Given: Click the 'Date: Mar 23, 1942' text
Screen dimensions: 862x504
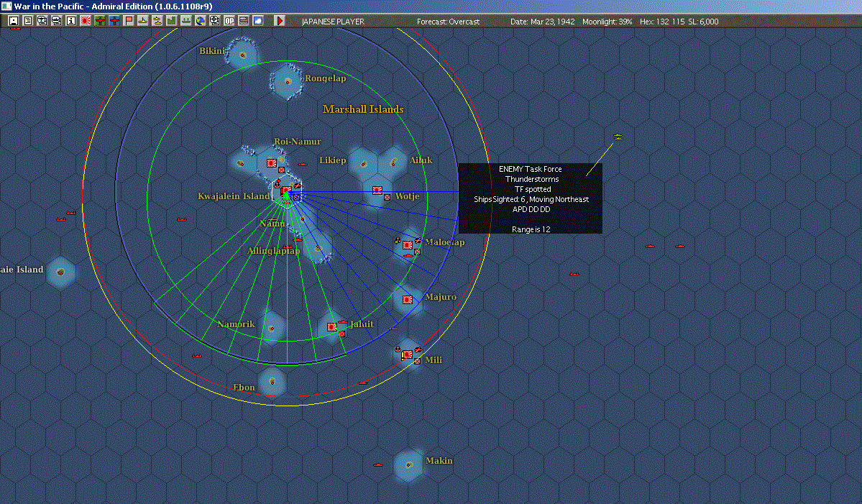Looking at the screenshot, I should coord(543,22).
